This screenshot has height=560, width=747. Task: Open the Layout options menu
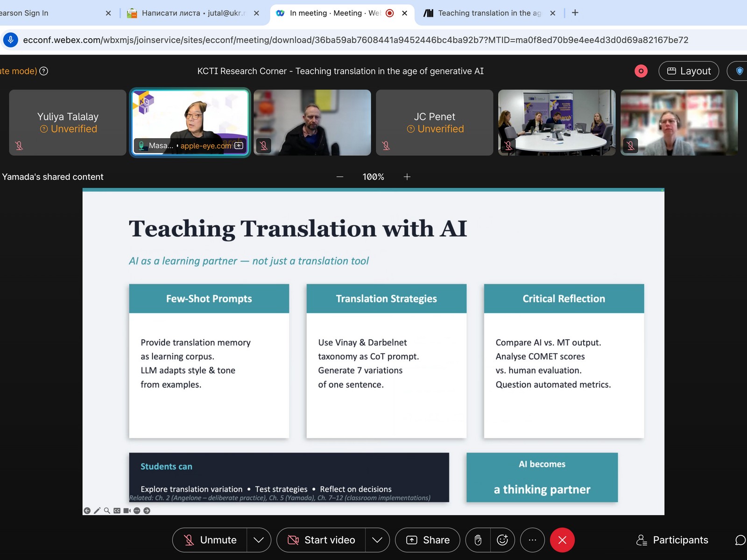[x=689, y=71]
